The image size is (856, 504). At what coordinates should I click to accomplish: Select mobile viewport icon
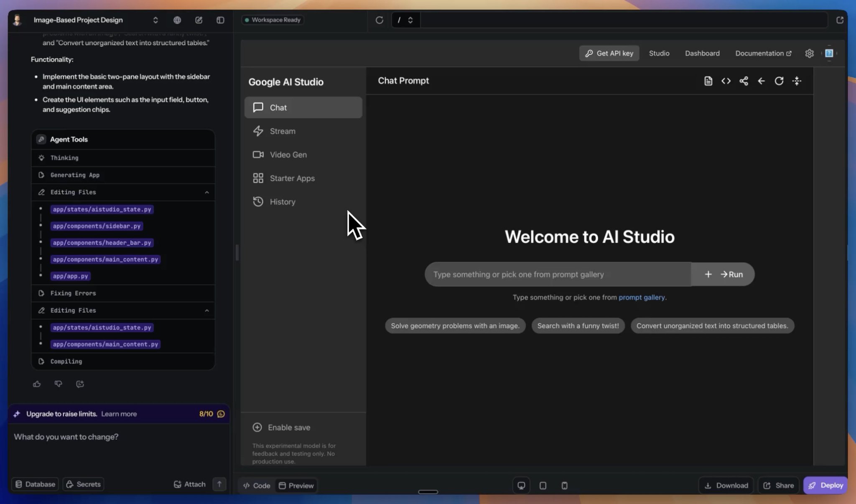click(564, 486)
